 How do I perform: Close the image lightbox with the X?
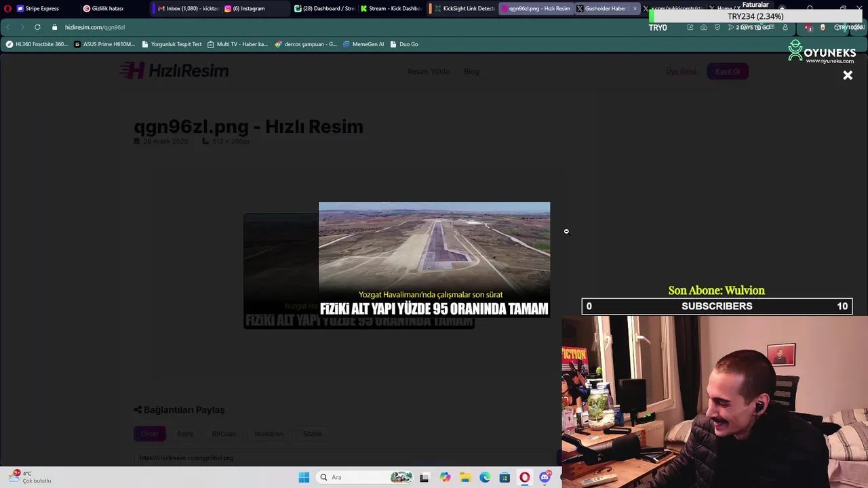click(848, 75)
